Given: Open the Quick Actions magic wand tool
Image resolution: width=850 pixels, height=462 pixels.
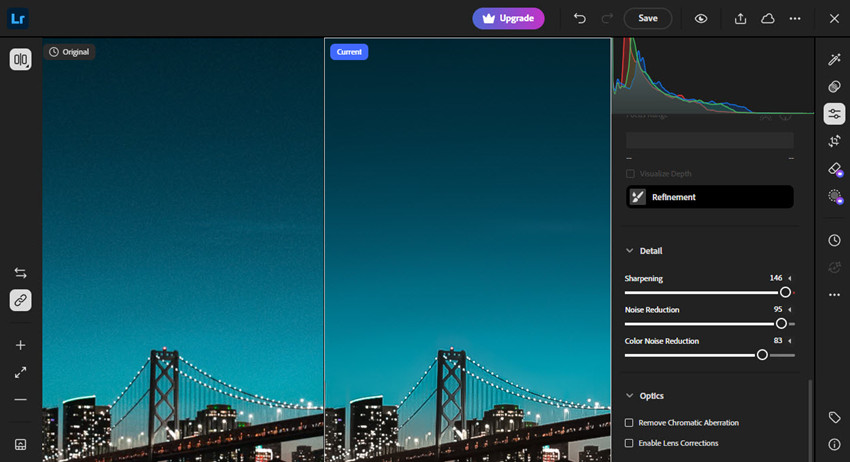Looking at the screenshot, I should tap(834, 59).
